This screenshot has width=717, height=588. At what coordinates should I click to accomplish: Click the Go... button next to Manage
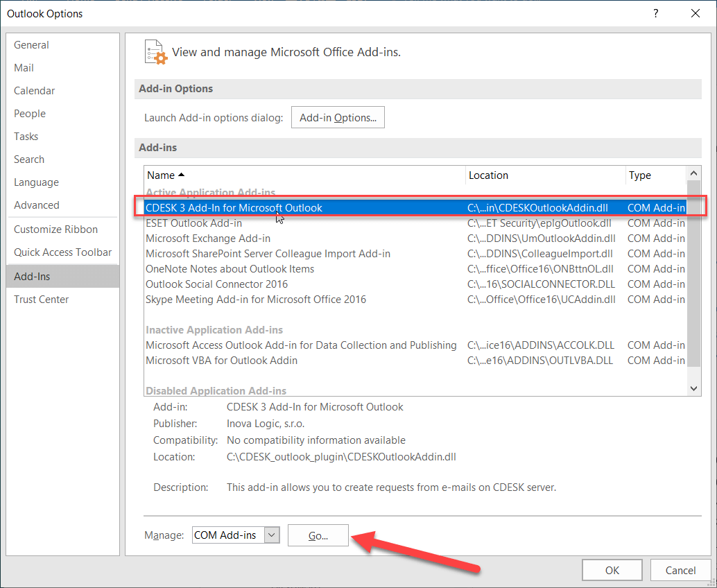tap(318, 535)
